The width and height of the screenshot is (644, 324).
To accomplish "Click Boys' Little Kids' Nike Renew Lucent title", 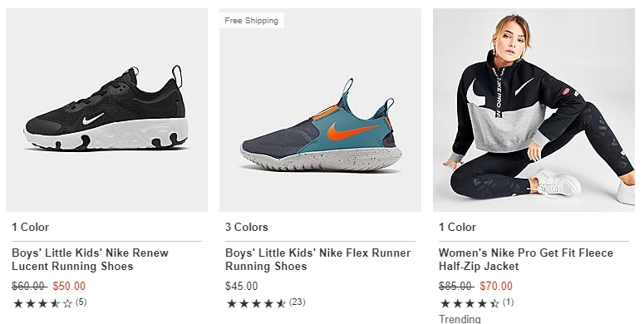I will point(90,259).
